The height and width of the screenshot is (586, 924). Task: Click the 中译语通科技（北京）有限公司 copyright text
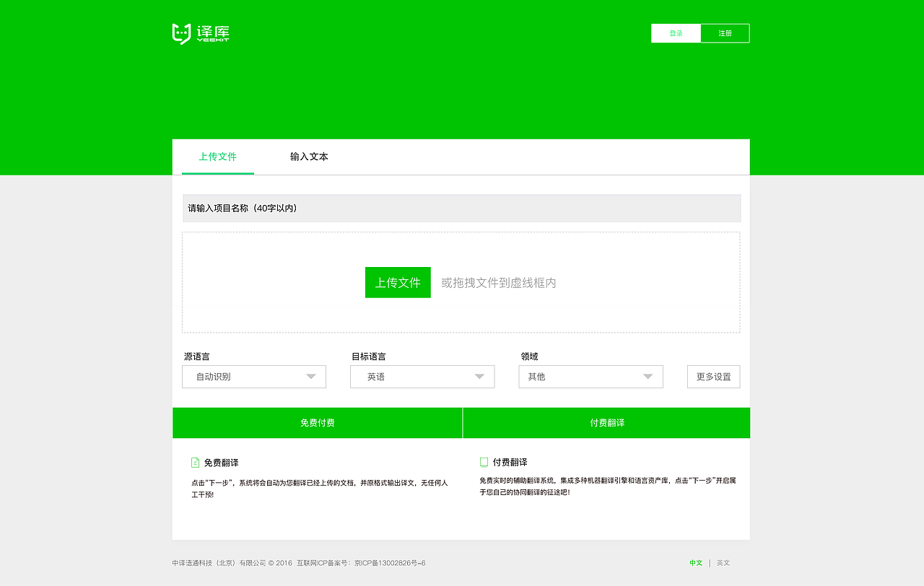(219, 563)
